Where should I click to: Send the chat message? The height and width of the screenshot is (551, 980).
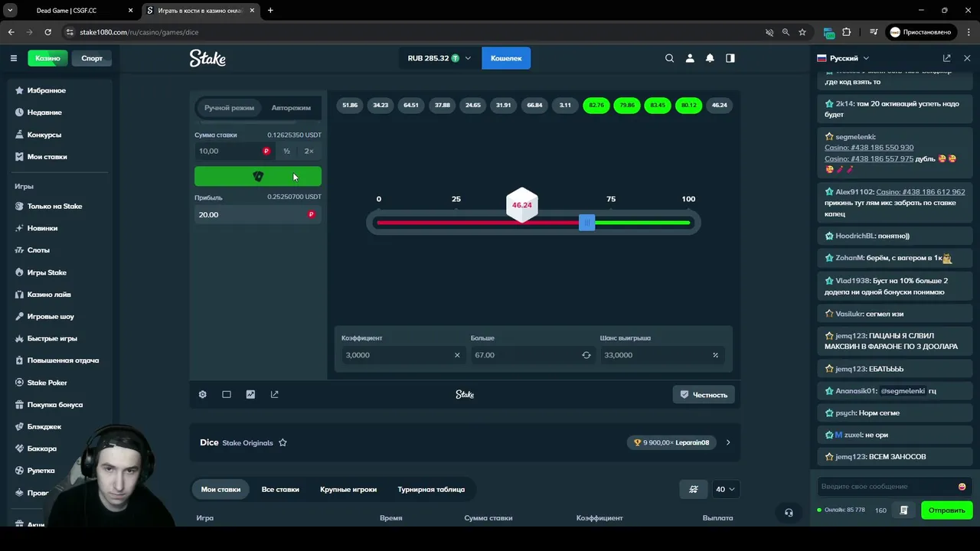point(946,510)
